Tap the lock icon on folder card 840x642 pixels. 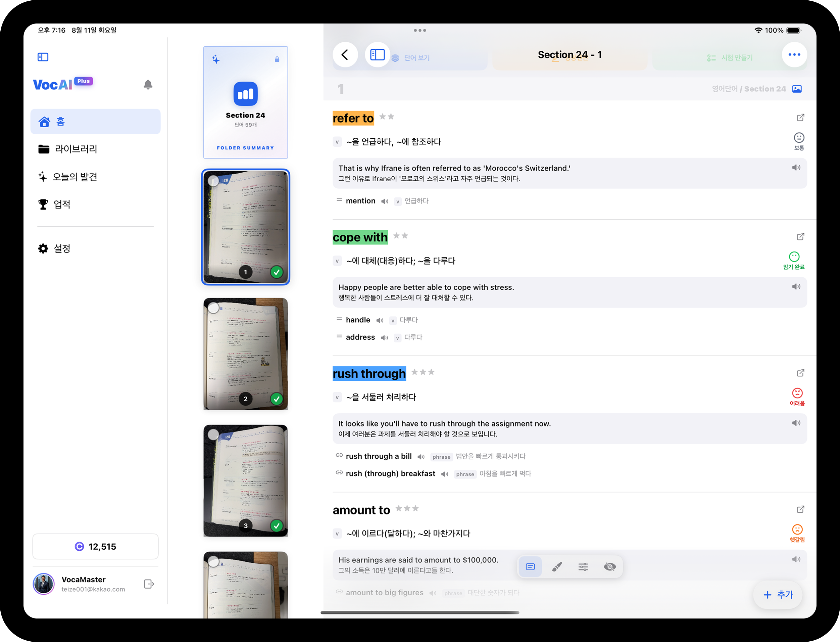pos(277,59)
